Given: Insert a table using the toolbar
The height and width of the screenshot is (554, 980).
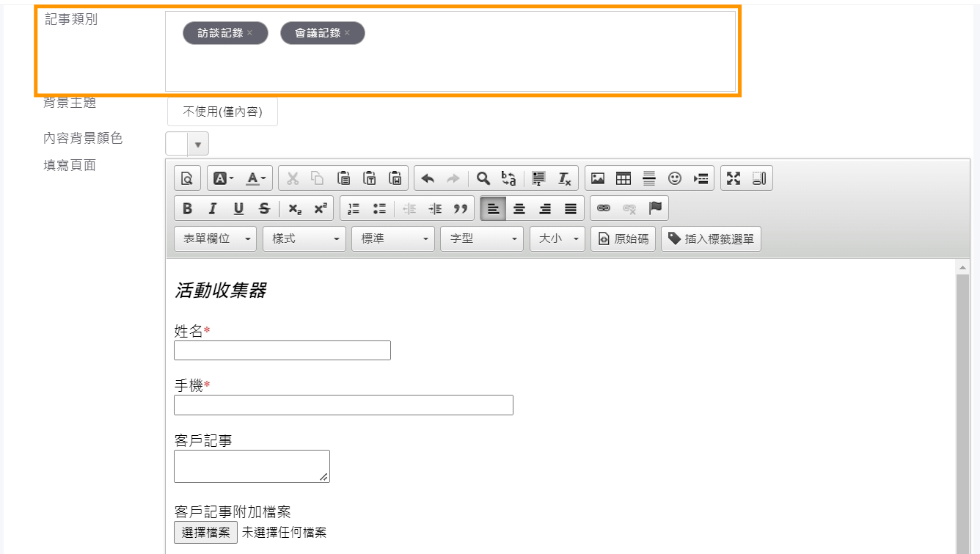Looking at the screenshot, I should tap(624, 178).
